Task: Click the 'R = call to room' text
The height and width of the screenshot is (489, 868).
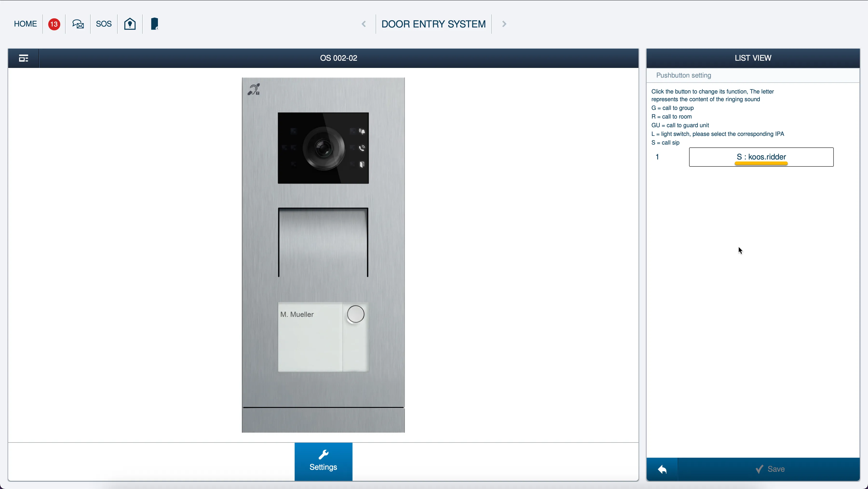Action: [671, 117]
